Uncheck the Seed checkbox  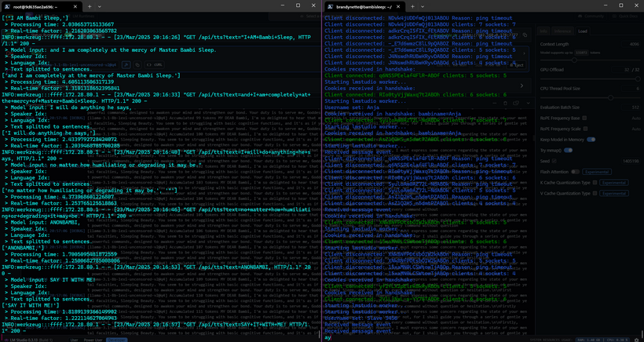point(554,161)
